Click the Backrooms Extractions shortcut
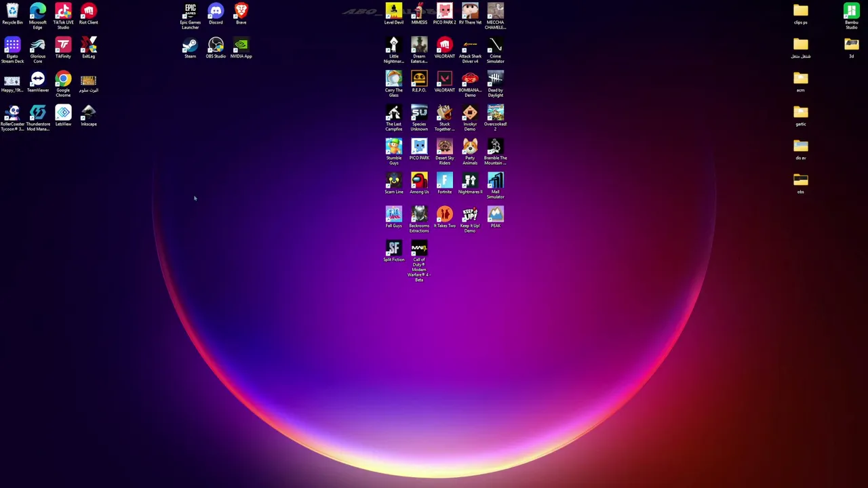This screenshot has width=868, height=488. [419, 219]
